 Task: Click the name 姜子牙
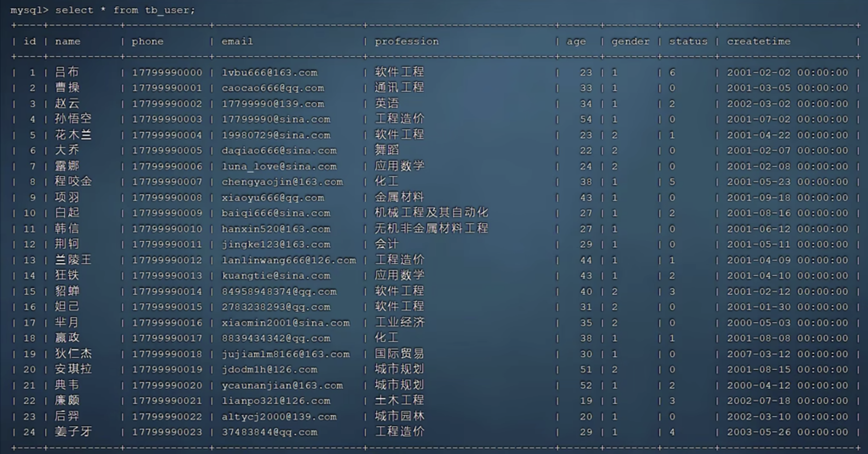click(73, 432)
